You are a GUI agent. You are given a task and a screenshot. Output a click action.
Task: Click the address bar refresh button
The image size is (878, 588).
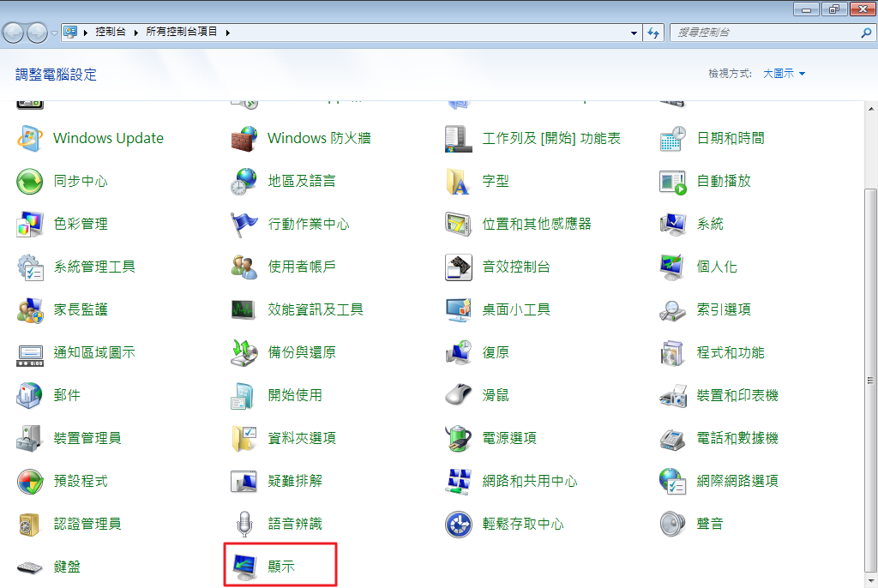click(x=653, y=33)
